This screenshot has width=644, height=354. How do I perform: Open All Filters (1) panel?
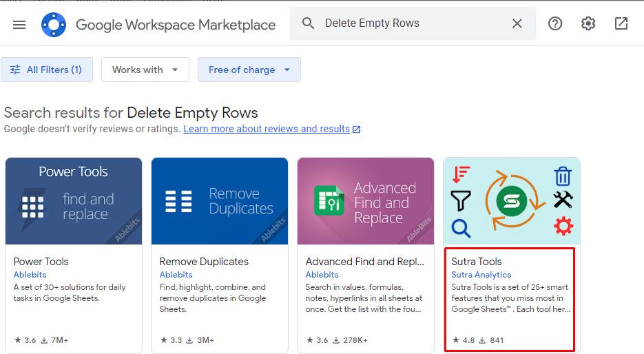click(47, 70)
